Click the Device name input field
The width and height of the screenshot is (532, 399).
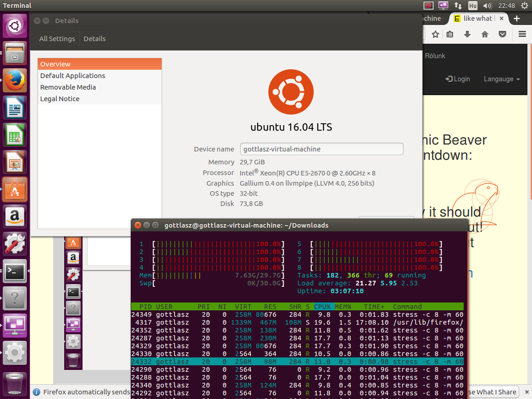pos(321,149)
